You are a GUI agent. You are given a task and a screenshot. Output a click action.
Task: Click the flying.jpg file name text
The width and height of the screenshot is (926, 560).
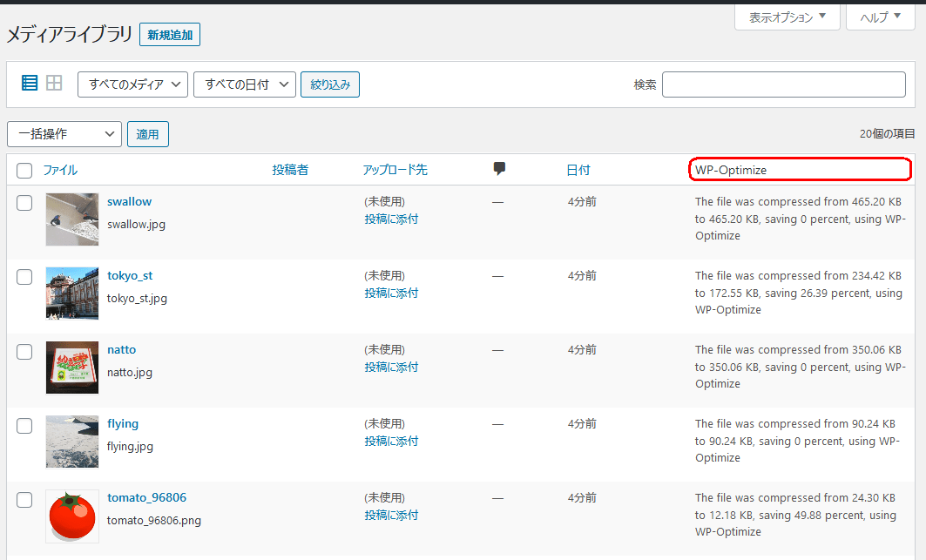pyautogui.click(x=130, y=447)
